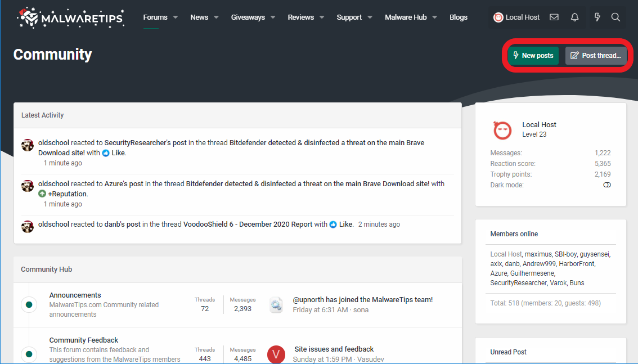This screenshot has width=638, height=364.
Task: Click sona username under Announcements thread
Action: 361,310
